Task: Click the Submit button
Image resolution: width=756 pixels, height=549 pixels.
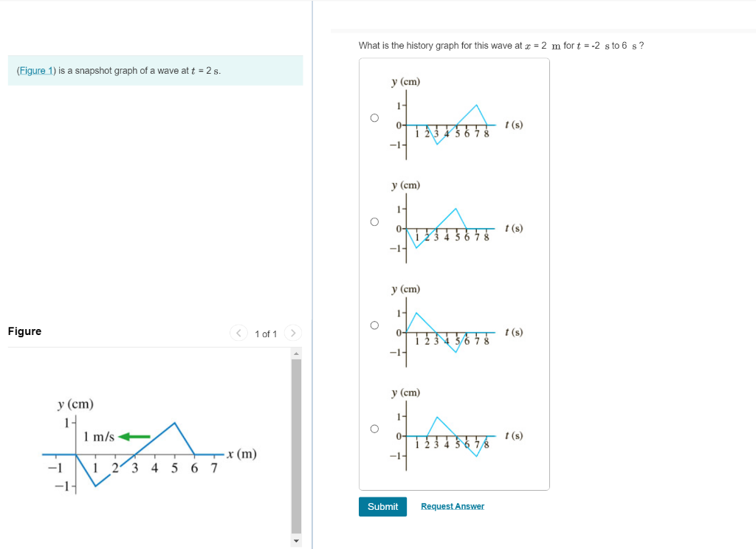Action: pos(382,506)
